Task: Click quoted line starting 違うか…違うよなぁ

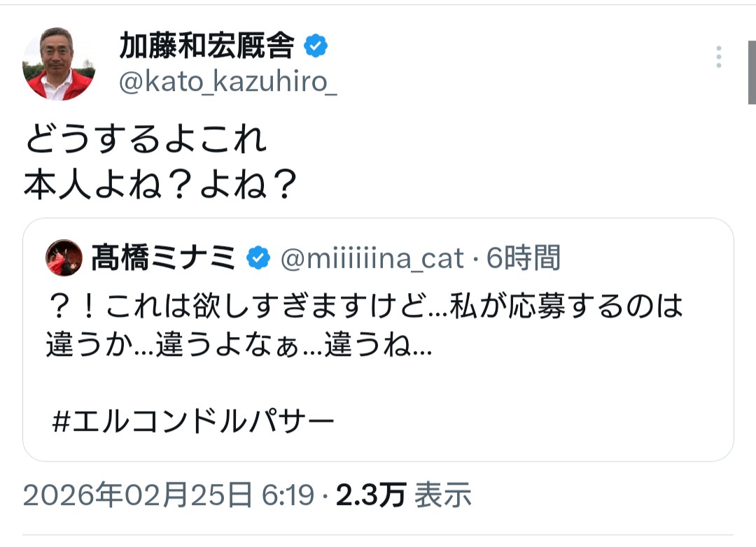Action: click(x=238, y=346)
